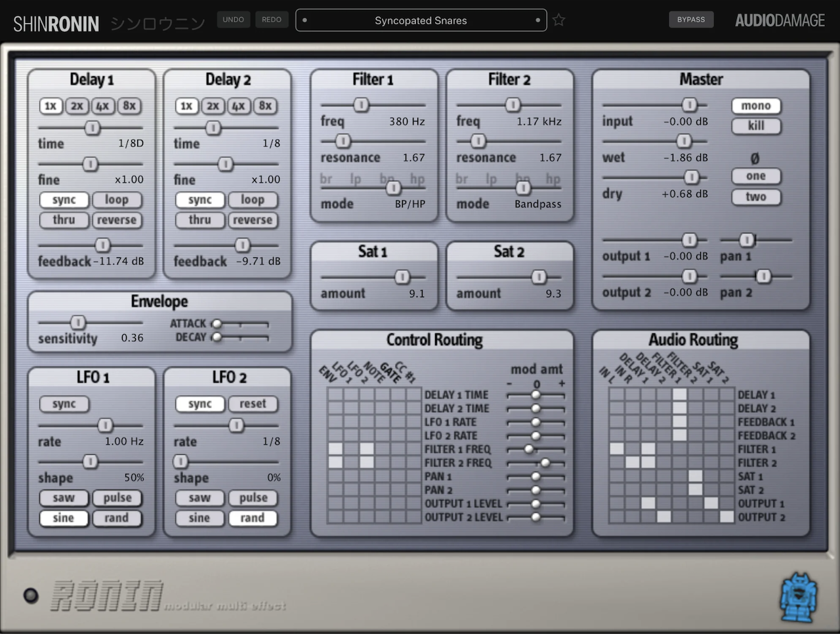The height and width of the screenshot is (634, 840).
Task: Enable reverse in Delay 1
Action: (117, 220)
